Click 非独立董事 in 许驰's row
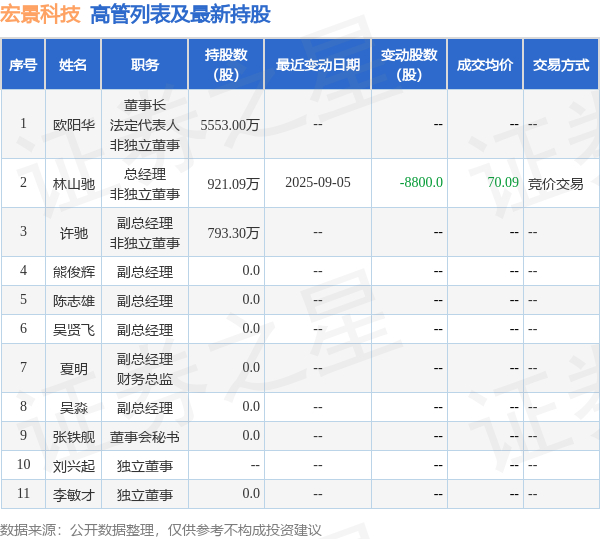Screen dimensions: 600x539 [145, 243]
